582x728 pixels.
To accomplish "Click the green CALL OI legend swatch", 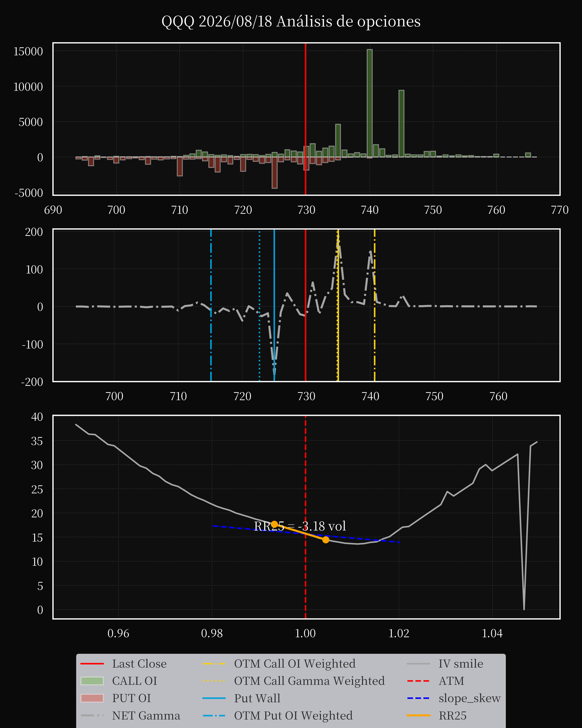I will click(92, 681).
